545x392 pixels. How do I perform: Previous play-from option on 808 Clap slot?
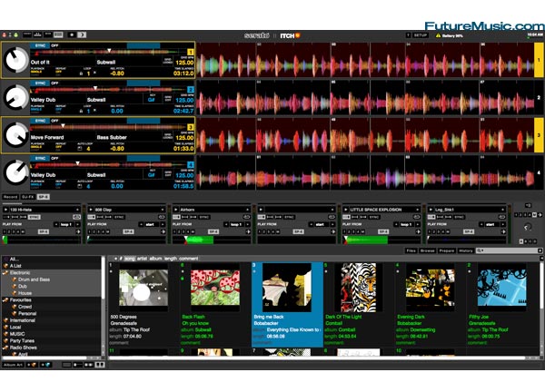click(x=141, y=224)
